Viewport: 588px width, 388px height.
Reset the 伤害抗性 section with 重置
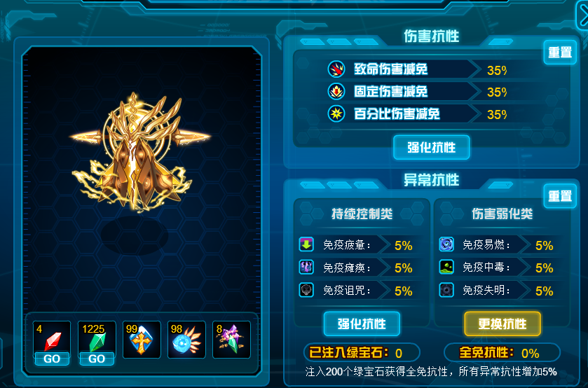pyautogui.click(x=560, y=52)
